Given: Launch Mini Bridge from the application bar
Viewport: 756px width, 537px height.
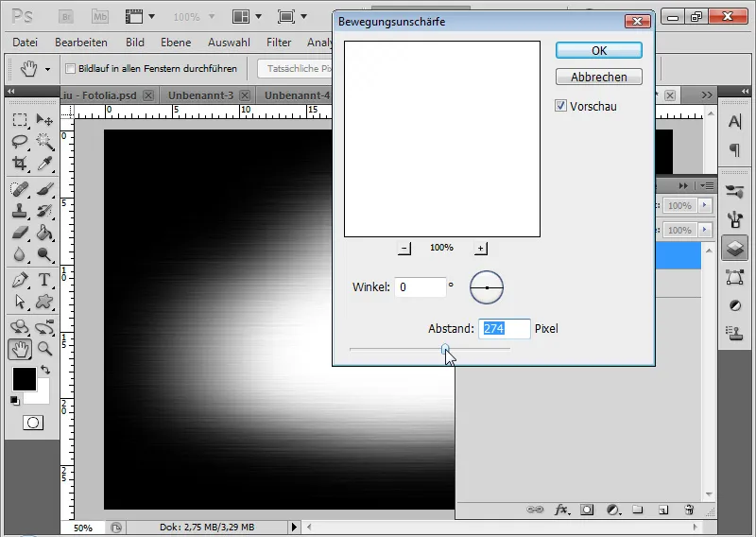Looking at the screenshot, I should coord(100,17).
